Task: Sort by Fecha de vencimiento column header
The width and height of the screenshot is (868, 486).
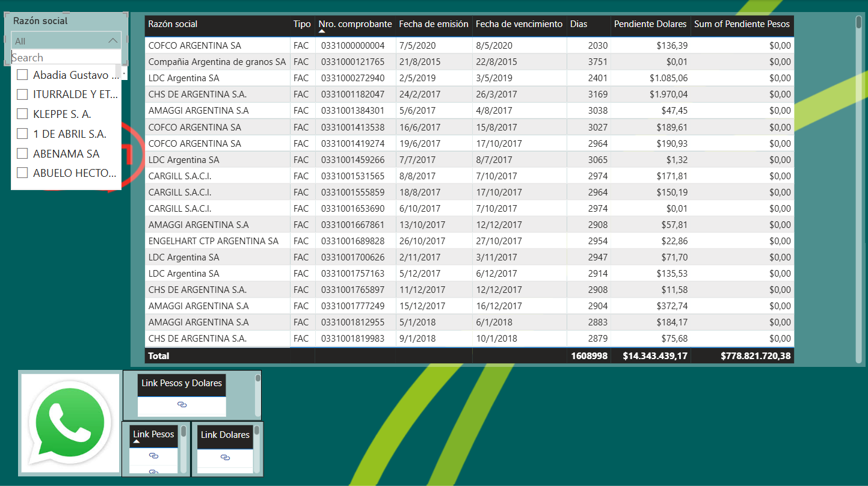Action: [x=519, y=24]
